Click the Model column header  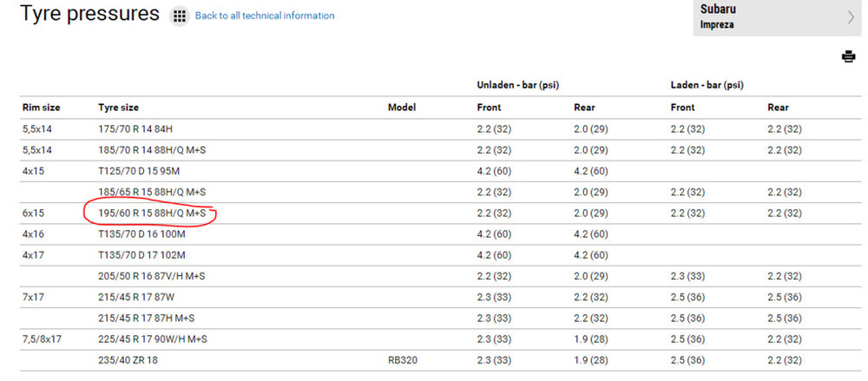pyautogui.click(x=401, y=108)
